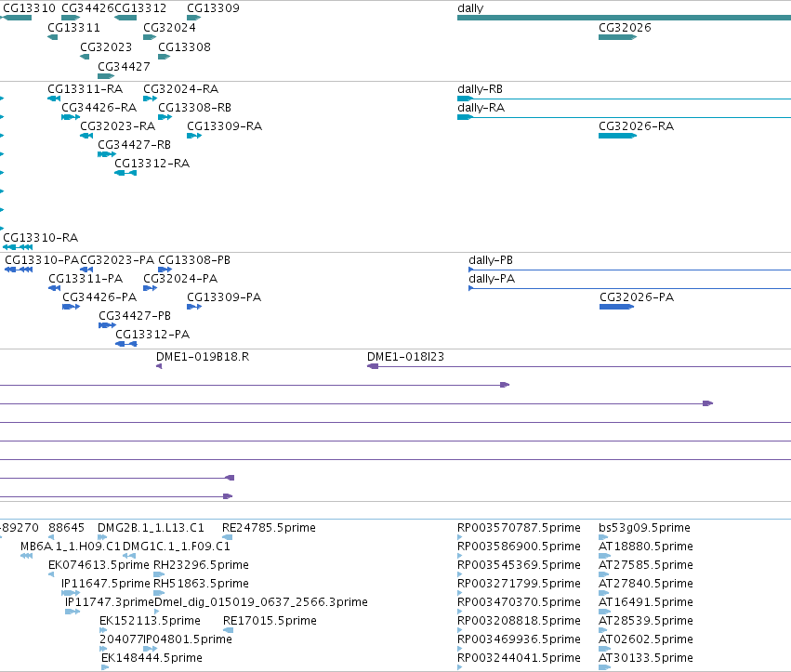Click EST AT27585.5prime
Image resolution: width=791 pixels, height=672 pixels.
tap(604, 574)
